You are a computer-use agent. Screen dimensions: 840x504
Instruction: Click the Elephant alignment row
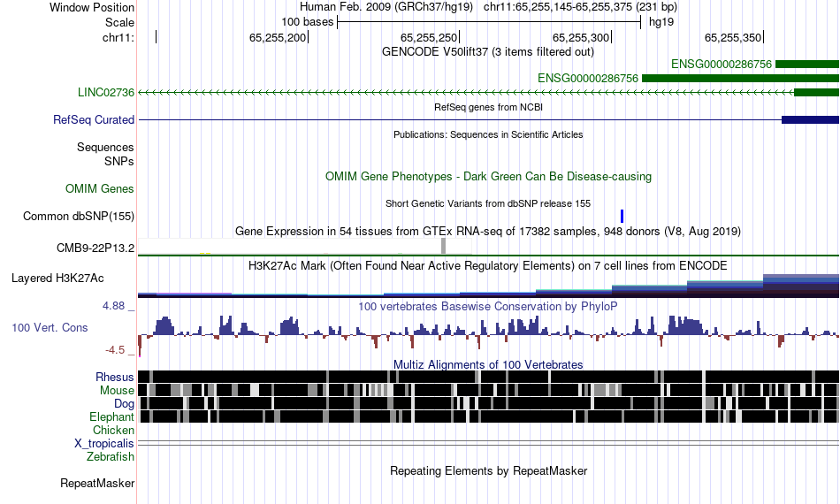point(488,416)
